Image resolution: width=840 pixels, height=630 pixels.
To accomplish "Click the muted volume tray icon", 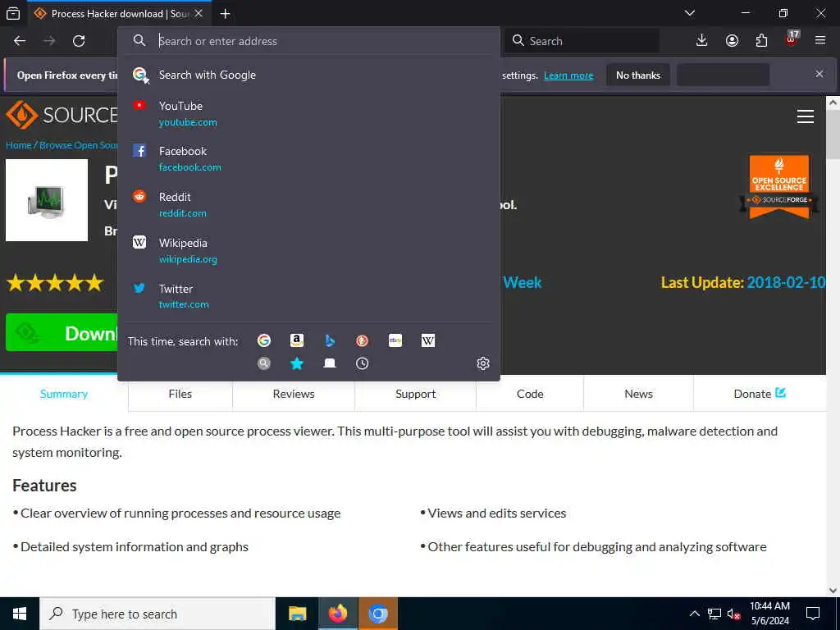I will coord(733,614).
